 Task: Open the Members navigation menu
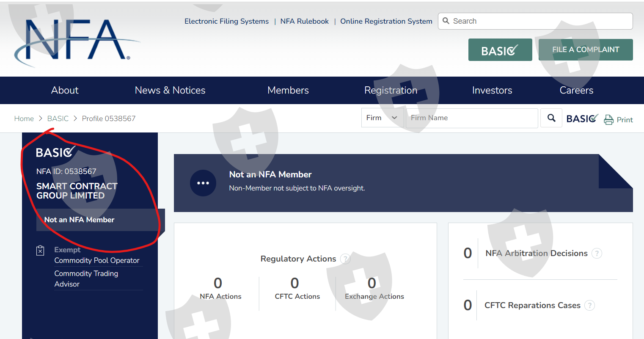[288, 90]
